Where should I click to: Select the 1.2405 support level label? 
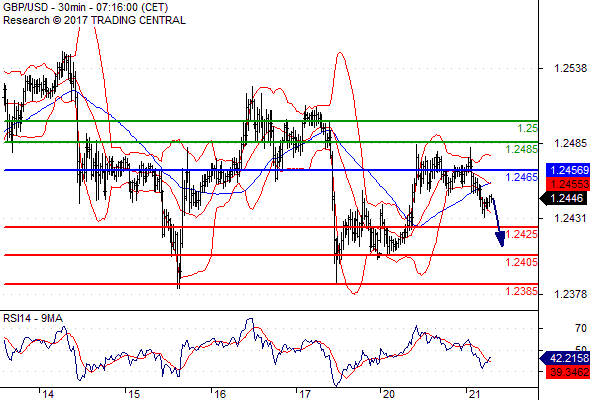[x=521, y=262]
